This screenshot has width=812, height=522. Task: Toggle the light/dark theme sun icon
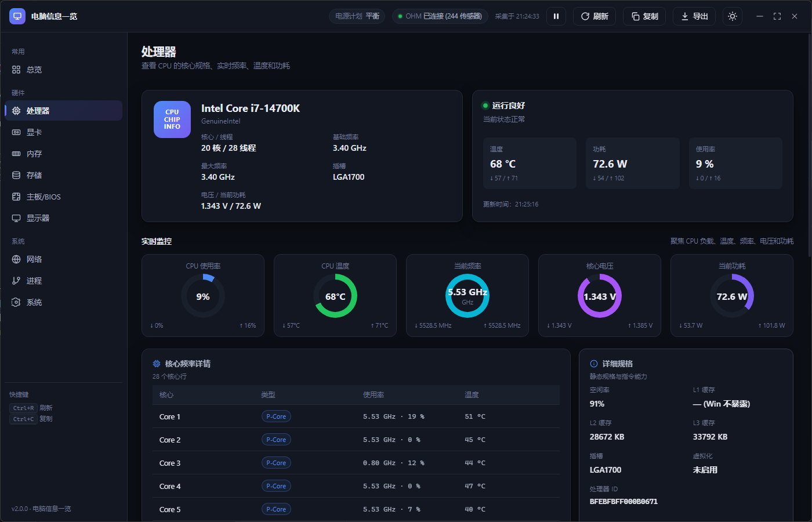(x=733, y=16)
